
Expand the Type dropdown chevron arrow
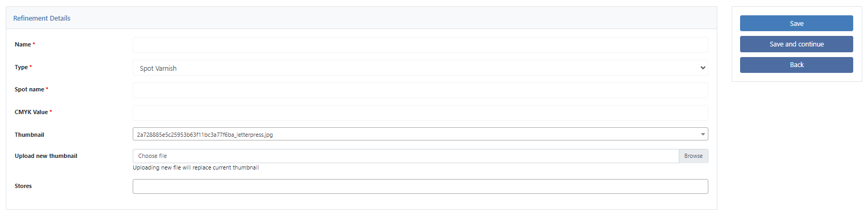tap(703, 68)
